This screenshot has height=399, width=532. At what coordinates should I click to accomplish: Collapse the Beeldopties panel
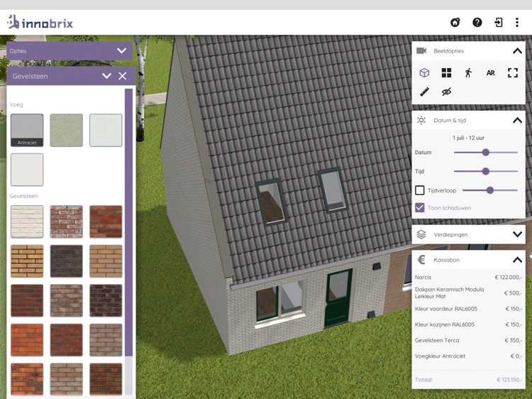coord(517,51)
